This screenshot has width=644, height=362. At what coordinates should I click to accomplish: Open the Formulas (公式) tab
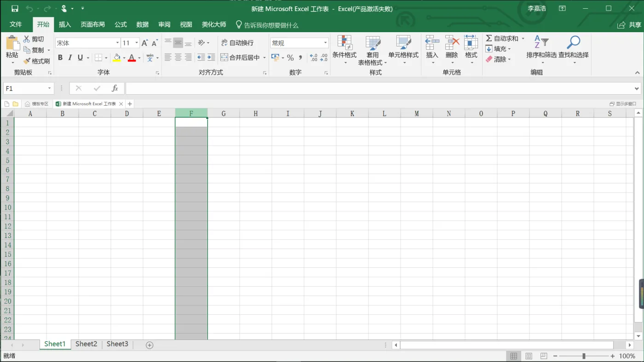pos(121,24)
